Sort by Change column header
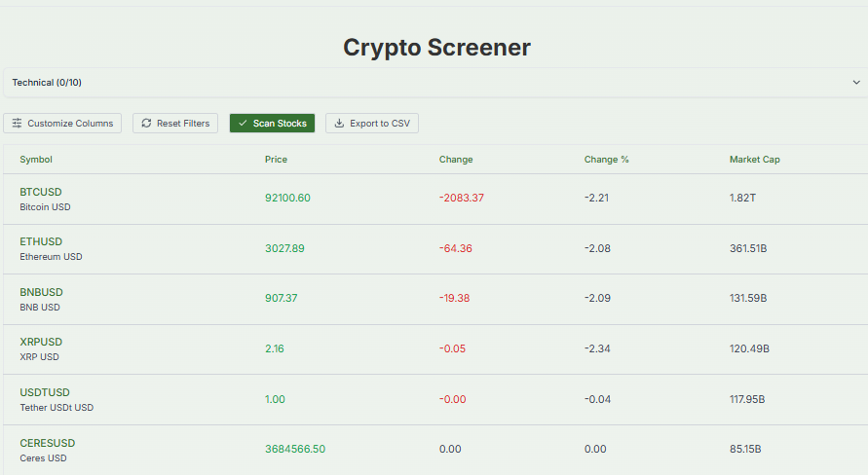The image size is (868, 475). (456, 160)
